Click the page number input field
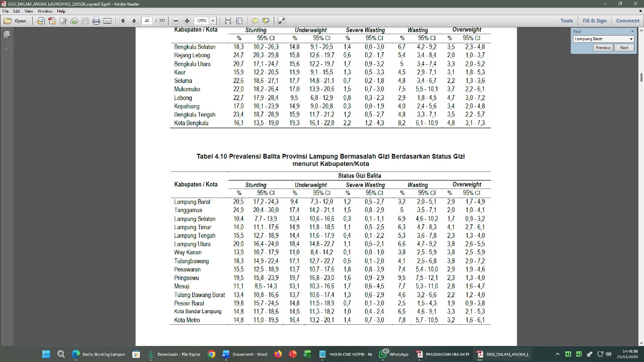 tap(147, 21)
